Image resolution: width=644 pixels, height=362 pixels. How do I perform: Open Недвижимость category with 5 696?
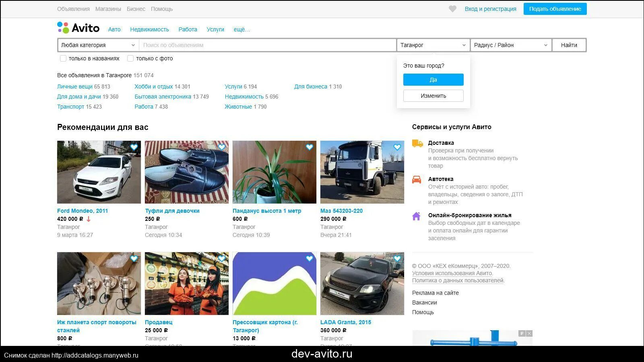244,97
